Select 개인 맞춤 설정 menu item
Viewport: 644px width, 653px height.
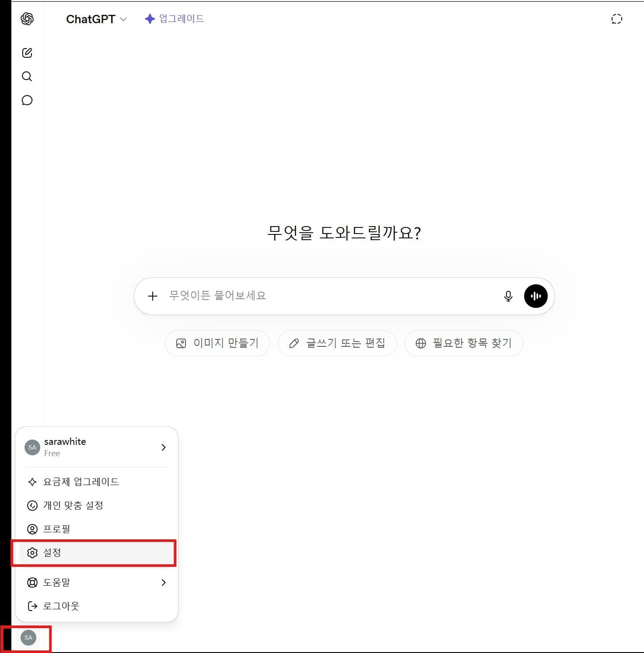point(96,506)
